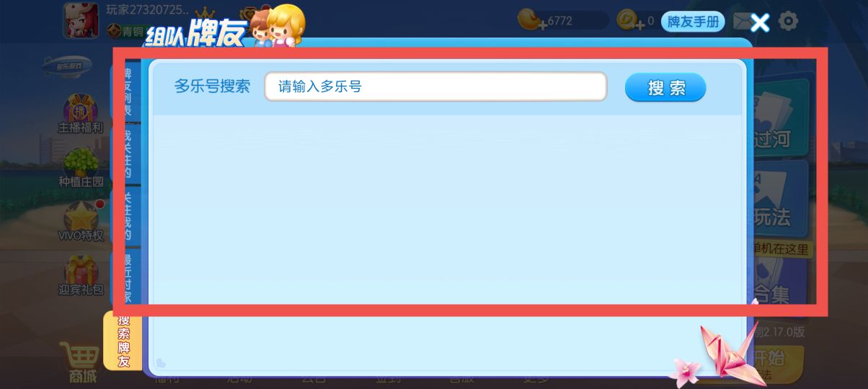Close the 组队牌友 dialog with X
Viewport: 868px width, 389px height.
coord(760,22)
